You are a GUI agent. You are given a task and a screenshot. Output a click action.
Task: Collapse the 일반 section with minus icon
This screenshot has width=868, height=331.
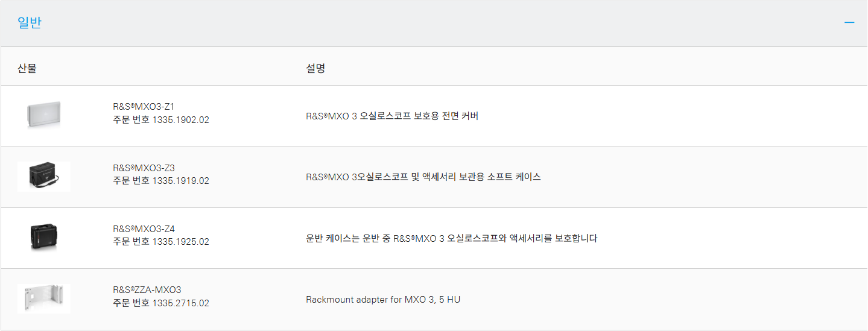pos(849,23)
